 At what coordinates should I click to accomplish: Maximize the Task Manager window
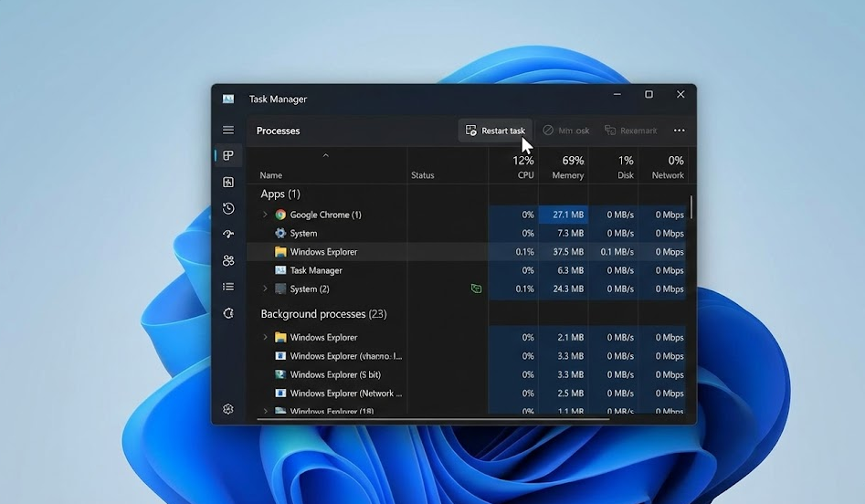pos(649,94)
